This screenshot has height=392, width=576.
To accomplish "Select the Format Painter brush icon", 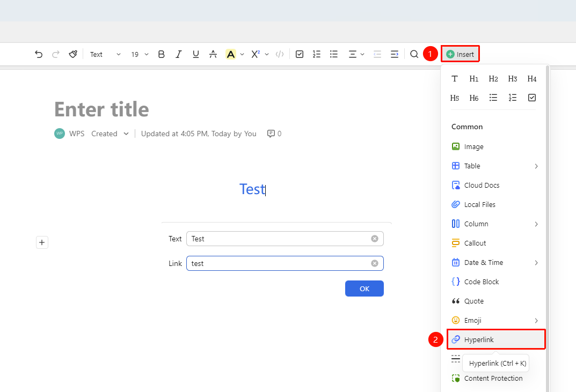I will (73, 54).
